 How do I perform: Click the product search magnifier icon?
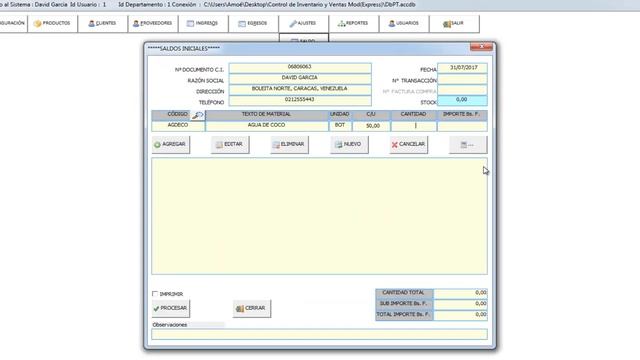[198, 115]
